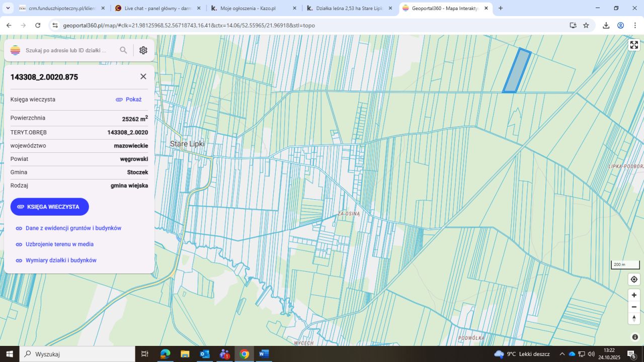Switch to Działka leśna 2,53 ha tab

click(x=350, y=9)
